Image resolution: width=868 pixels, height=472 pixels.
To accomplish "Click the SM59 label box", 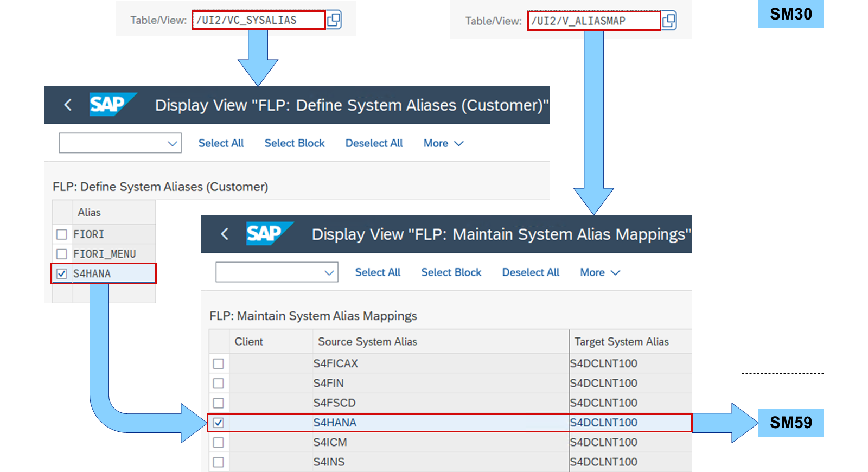I will [791, 423].
